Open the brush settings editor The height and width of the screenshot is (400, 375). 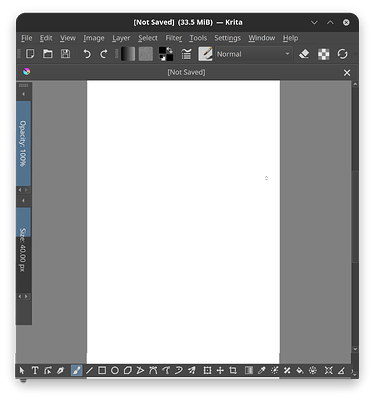tap(186, 54)
